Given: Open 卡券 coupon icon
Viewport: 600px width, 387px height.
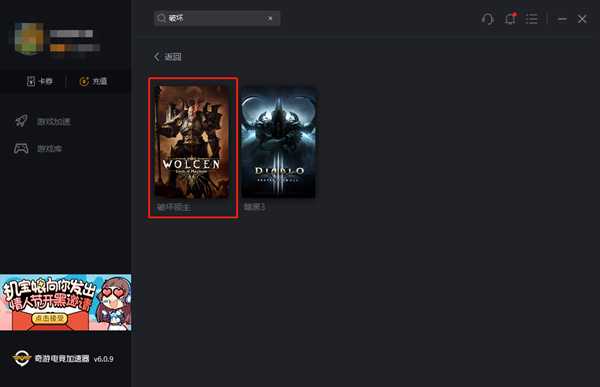Looking at the screenshot, I should [x=31, y=81].
